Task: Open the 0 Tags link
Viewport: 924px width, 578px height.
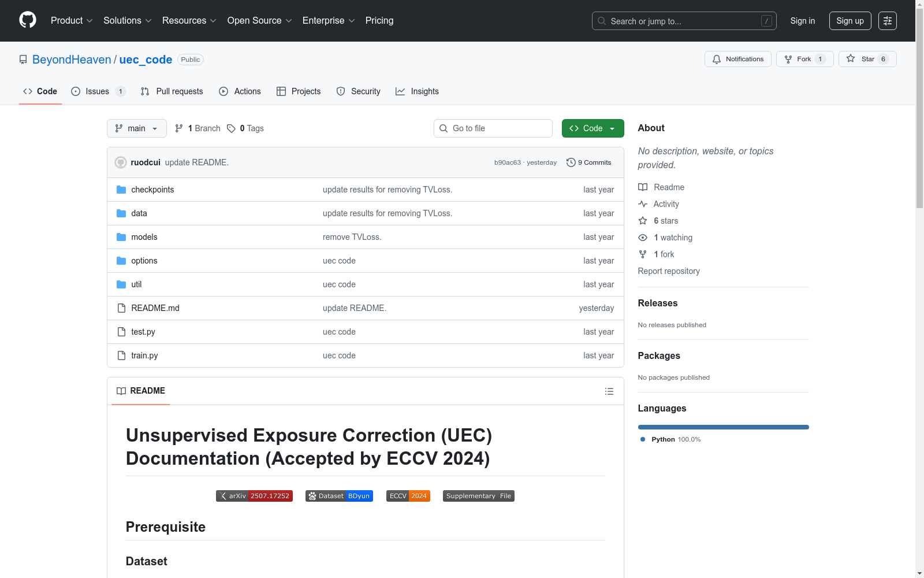Action: point(245,128)
